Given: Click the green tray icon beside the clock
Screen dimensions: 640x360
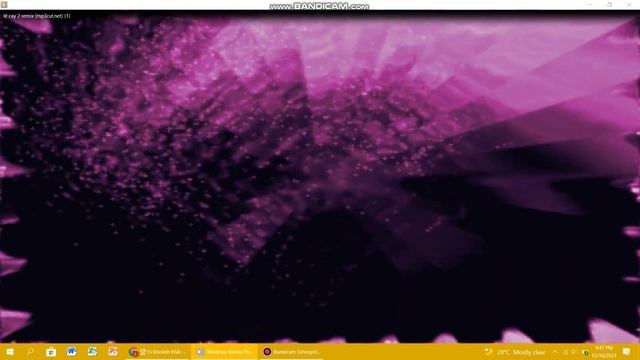Looking at the screenshot, I should point(586,353).
